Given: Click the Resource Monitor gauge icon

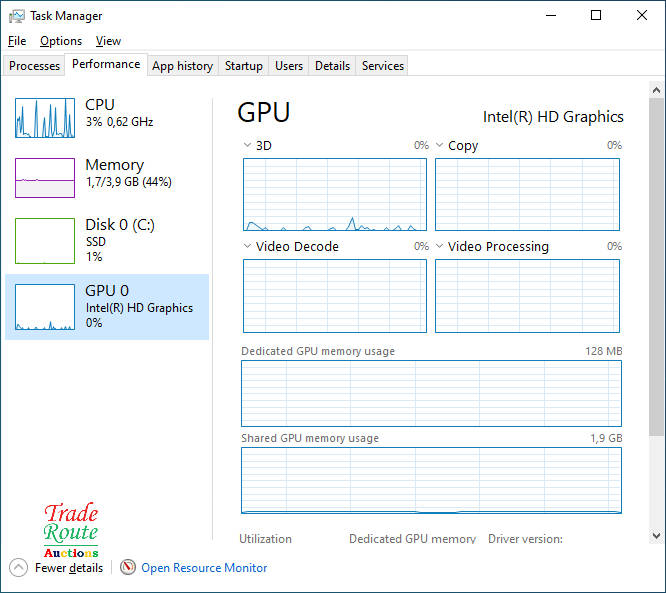Looking at the screenshot, I should [128, 568].
